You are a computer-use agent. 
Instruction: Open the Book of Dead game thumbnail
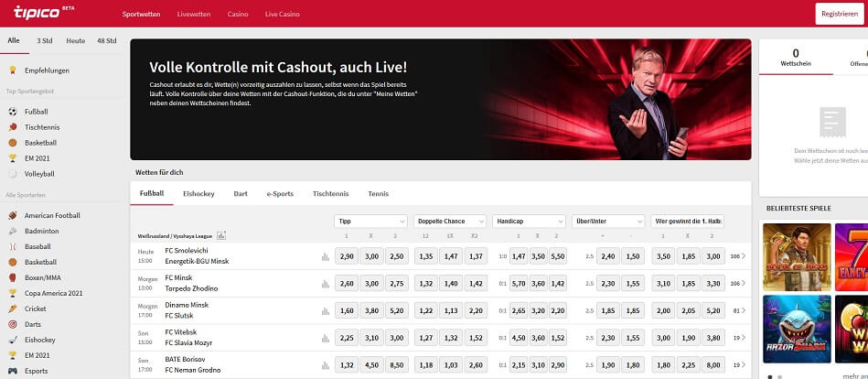(797, 257)
